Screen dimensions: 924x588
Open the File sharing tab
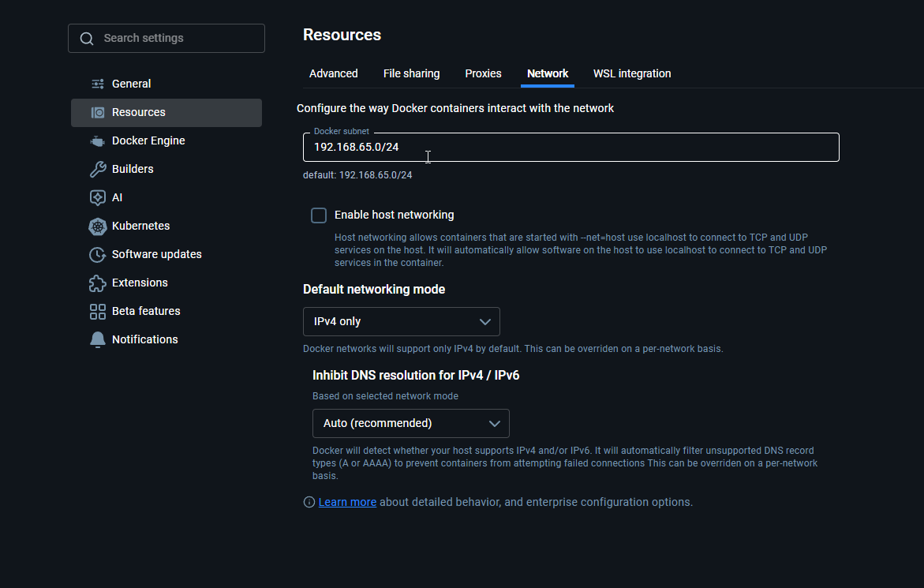pos(411,73)
